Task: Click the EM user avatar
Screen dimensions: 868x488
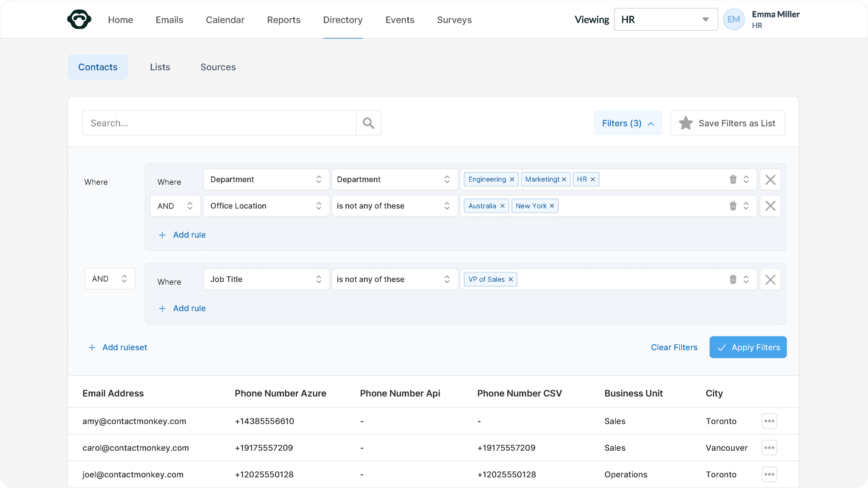Action: tap(734, 19)
